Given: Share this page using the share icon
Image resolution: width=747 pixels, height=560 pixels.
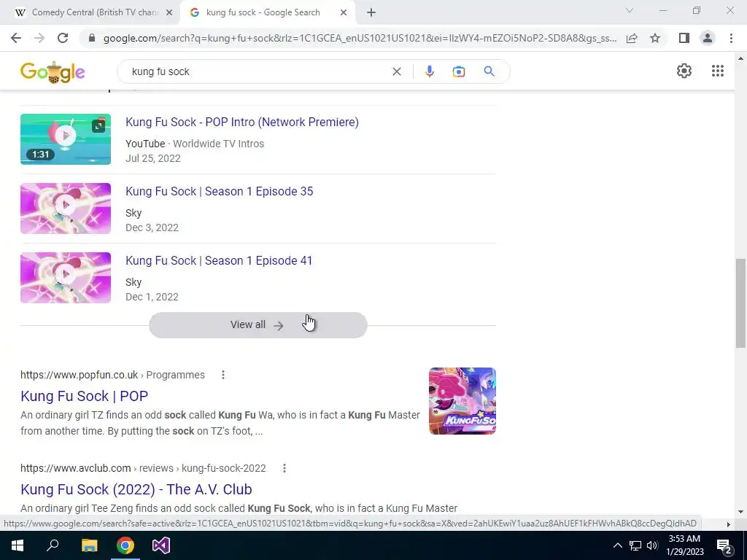Looking at the screenshot, I should pos(632,38).
